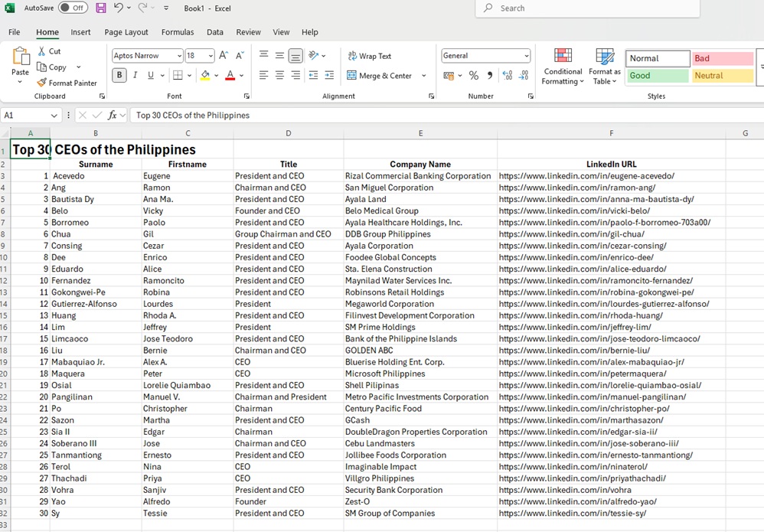
Task: Toggle Italic formatting button
Action: [x=135, y=75]
